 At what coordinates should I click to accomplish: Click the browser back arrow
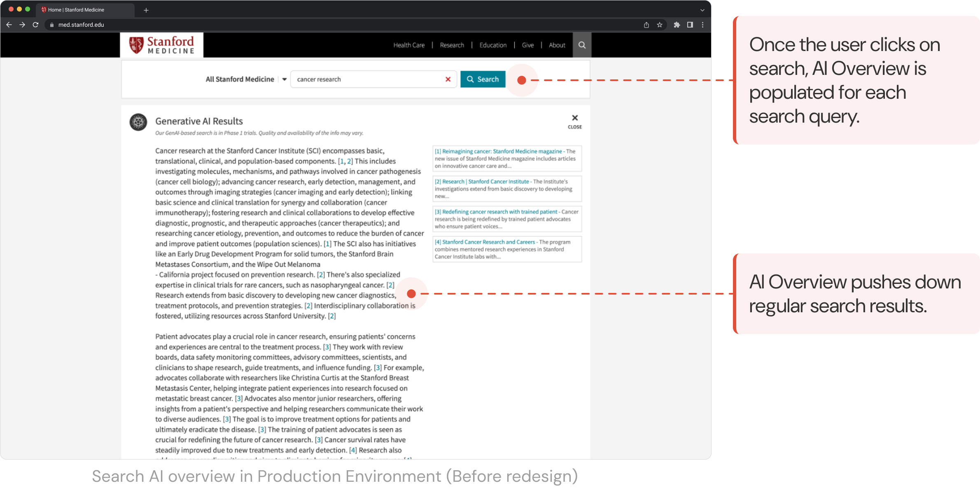coord(9,25)
